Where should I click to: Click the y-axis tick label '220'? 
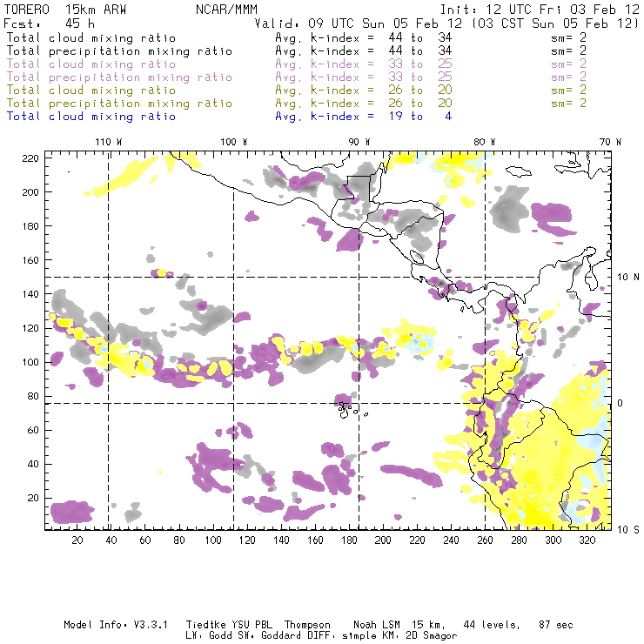coord(30,158)
